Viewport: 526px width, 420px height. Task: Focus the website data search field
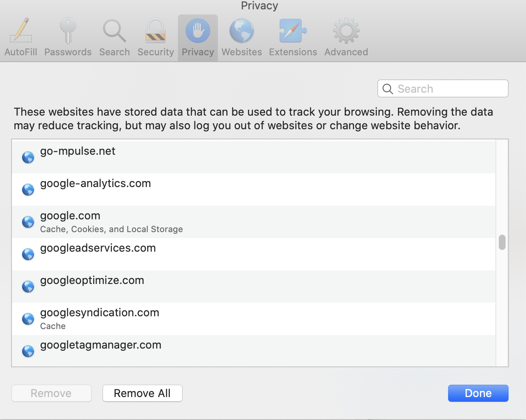point(443,88)
